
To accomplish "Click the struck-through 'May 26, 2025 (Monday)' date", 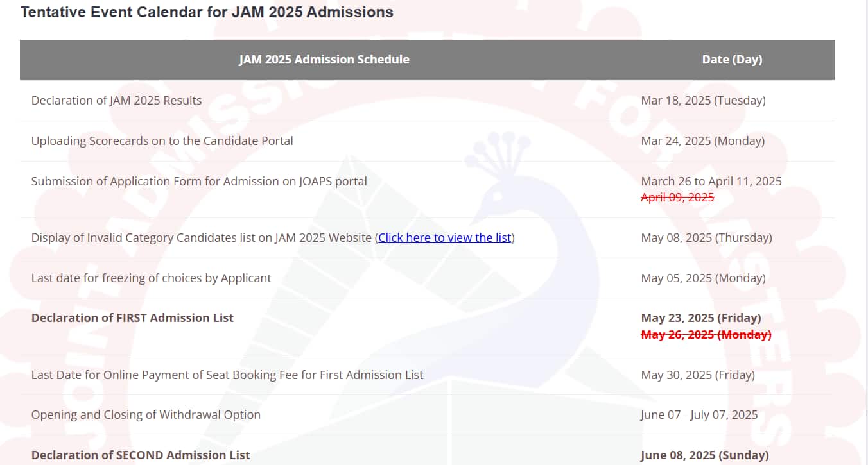I will [706, 334].
